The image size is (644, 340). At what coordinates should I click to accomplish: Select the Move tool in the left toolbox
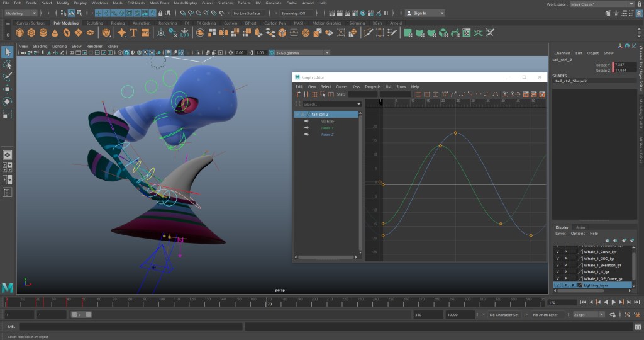pyautogui.click(x=8, y=89)
